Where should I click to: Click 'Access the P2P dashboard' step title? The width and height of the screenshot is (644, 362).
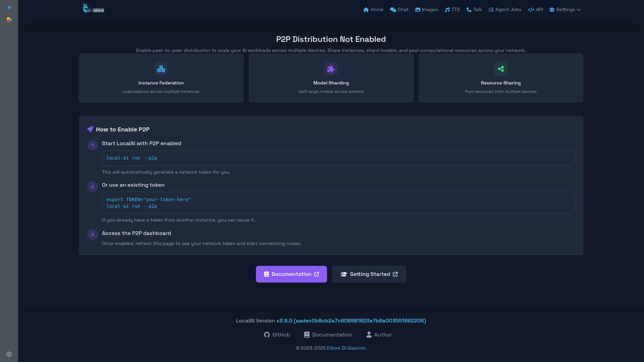(137, 233)
